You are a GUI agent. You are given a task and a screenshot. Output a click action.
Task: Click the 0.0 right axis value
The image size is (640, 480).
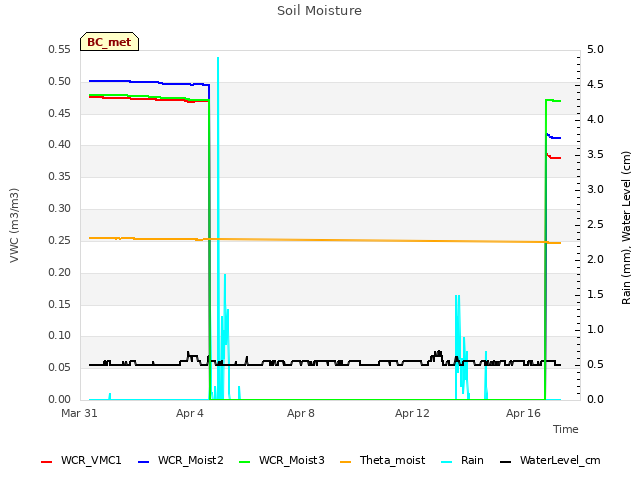pyautogui.click(x=595, y=399)
